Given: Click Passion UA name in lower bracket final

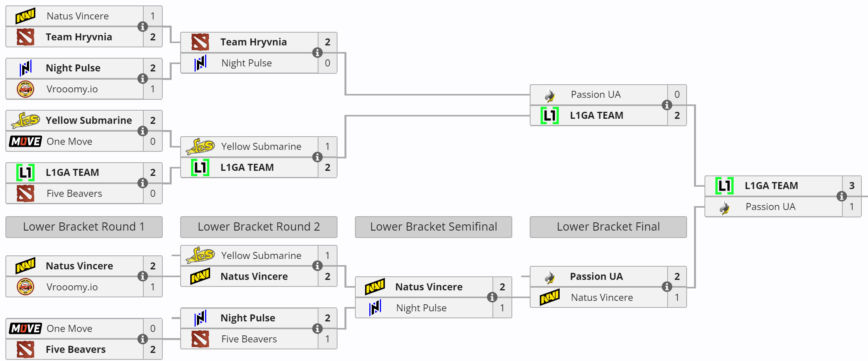Looking at the screenshot, I should 596,276.
